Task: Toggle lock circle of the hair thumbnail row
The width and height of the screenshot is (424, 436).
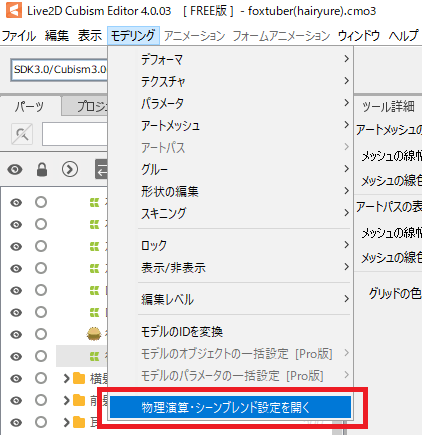Action: point(41,334)
